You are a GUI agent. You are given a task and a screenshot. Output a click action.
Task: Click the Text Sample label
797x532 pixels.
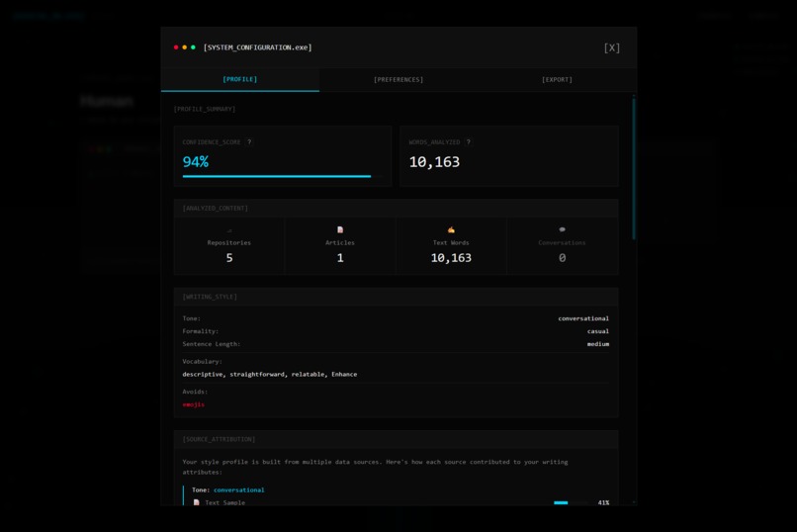225,502
